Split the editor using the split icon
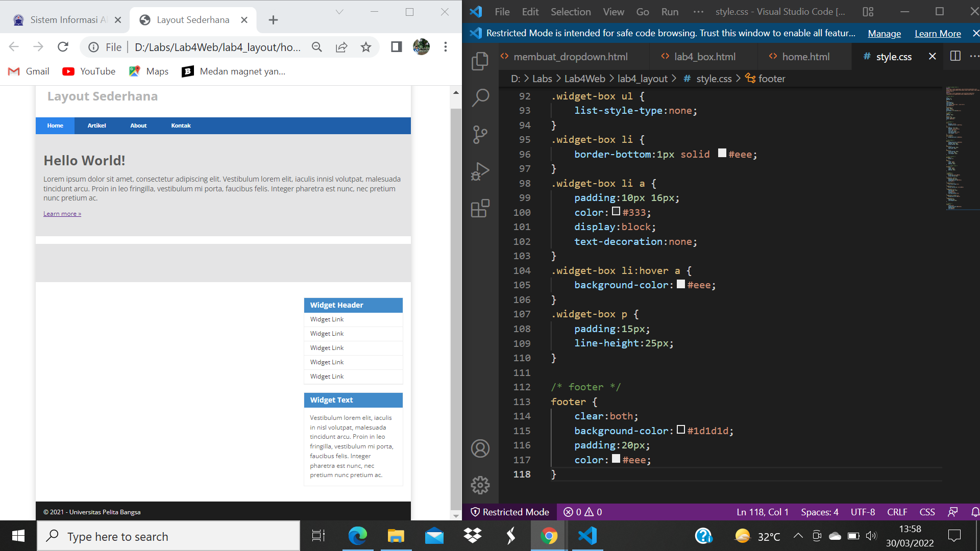Image resolution: width=980 pixels, height=551 pixels. point(955,56)
